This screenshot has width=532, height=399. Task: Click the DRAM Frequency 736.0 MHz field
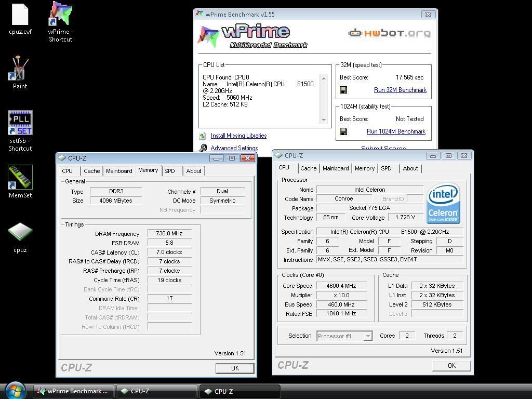(x=169, y=233)
